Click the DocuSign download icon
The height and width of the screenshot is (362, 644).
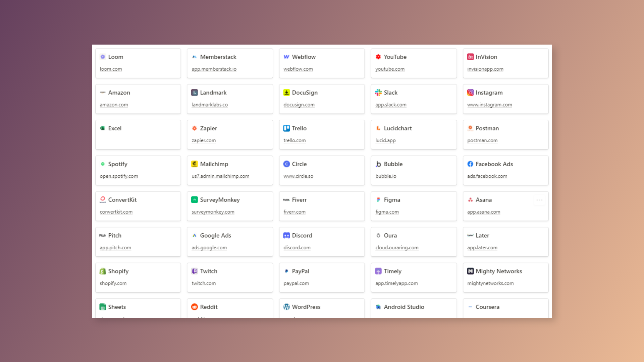pyautogui.click(x=286, y=93)
